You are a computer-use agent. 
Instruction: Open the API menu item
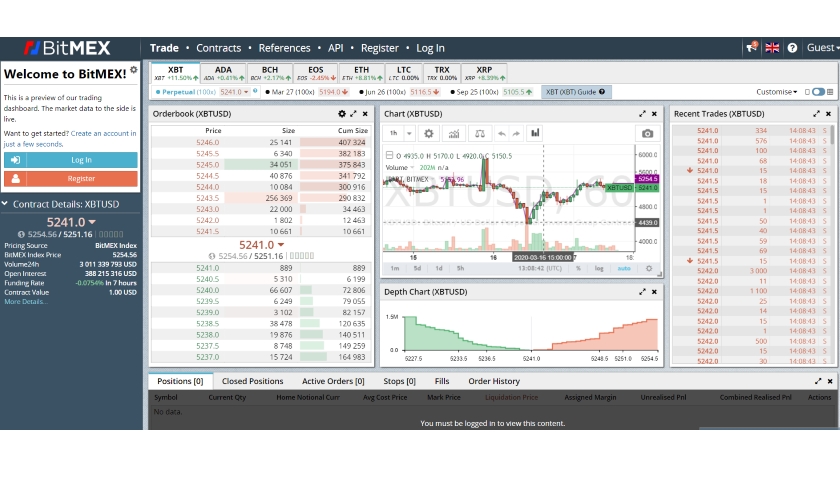click(x=335, y=48)
